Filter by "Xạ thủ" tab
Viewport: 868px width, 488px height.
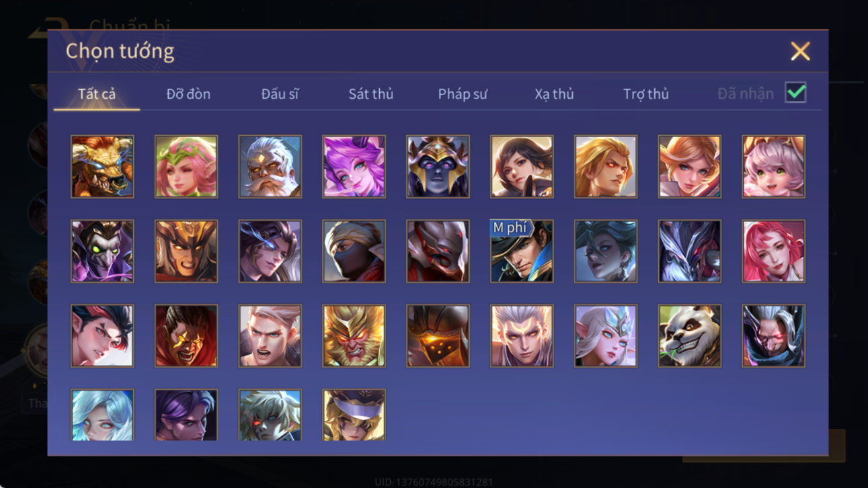pos(554,94)
